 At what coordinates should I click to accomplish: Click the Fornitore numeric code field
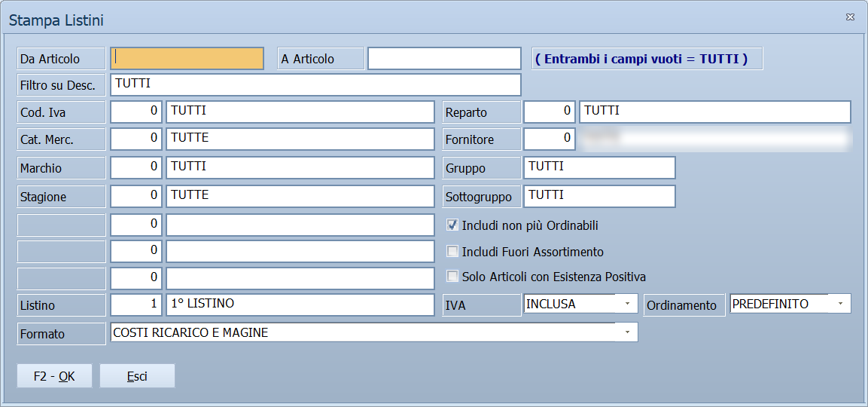click(x=549, y=139)
